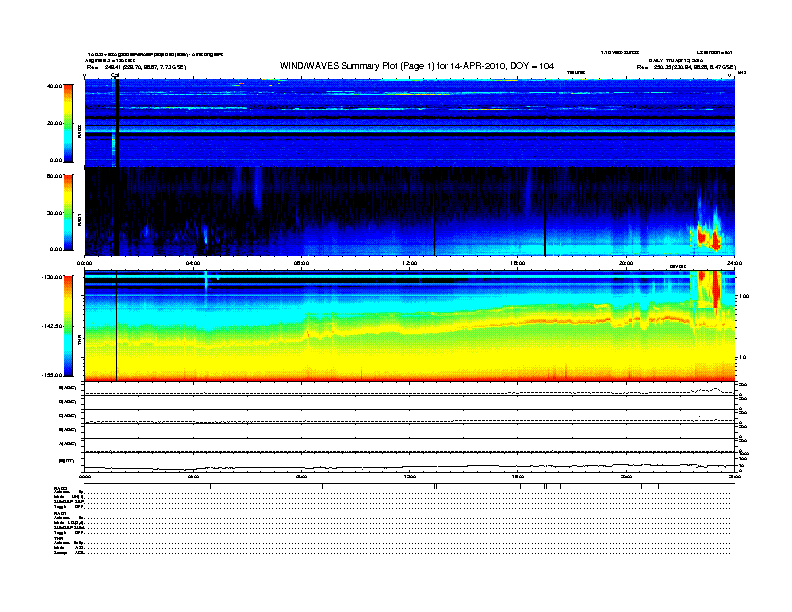792x612 pixels.
Task: Click the black gap line near 17:00 in RAD1
Action: click(545, 232)
